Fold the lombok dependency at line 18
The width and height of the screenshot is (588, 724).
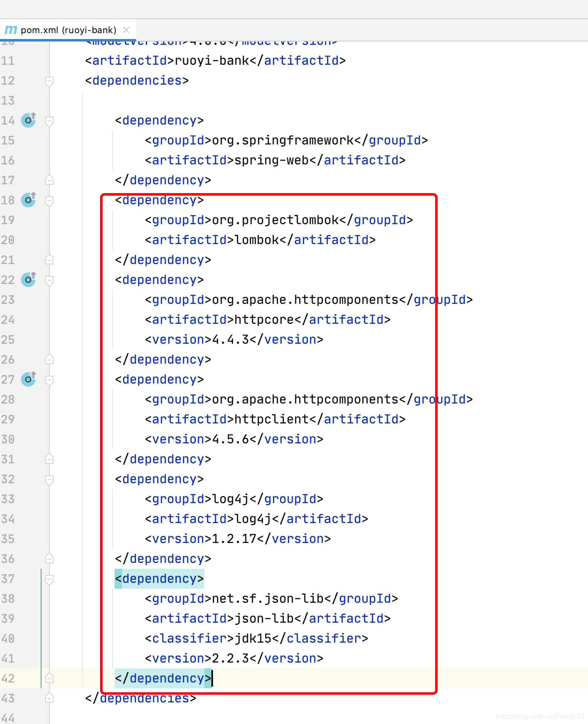(x=49, y=200)
